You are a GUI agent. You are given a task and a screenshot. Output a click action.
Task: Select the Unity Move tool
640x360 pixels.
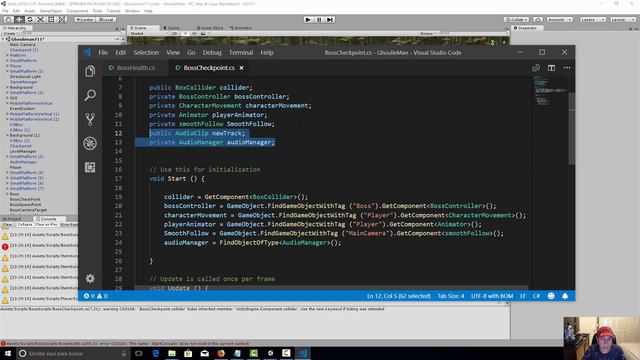pos(19,20)
